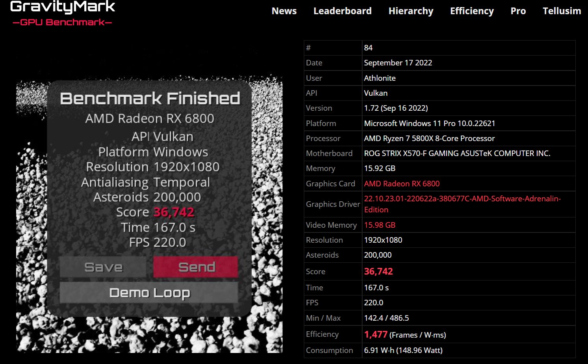Viewport: 588px width, 364px height.
Task: Click the table resolution value 1920x1080
Action: (383, 240)
